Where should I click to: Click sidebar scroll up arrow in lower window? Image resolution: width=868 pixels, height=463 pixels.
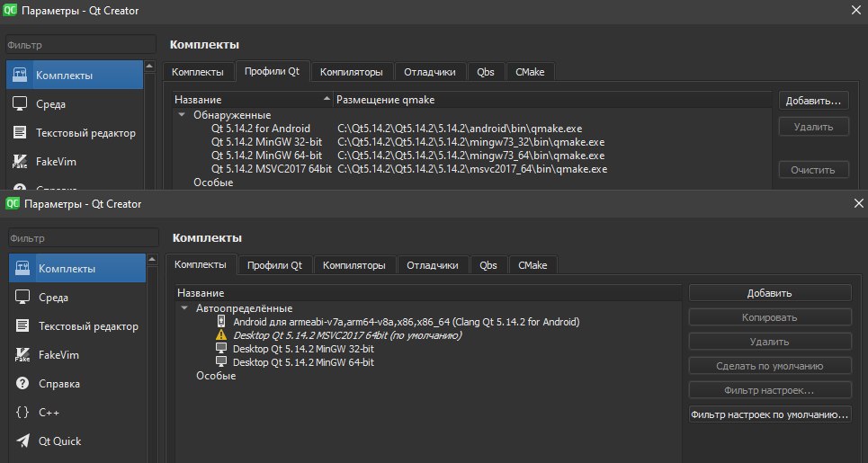click(x=152, y=260)
